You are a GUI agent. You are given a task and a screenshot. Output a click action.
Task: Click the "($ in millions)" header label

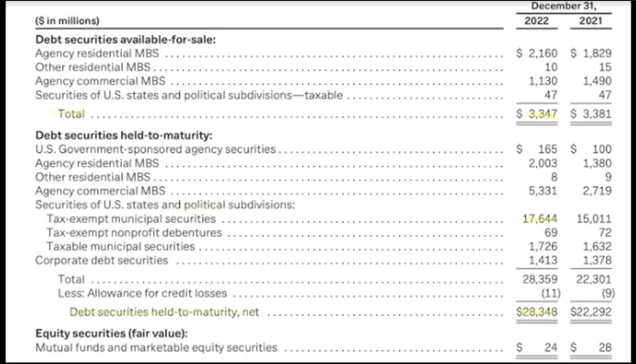coord(67,21)
